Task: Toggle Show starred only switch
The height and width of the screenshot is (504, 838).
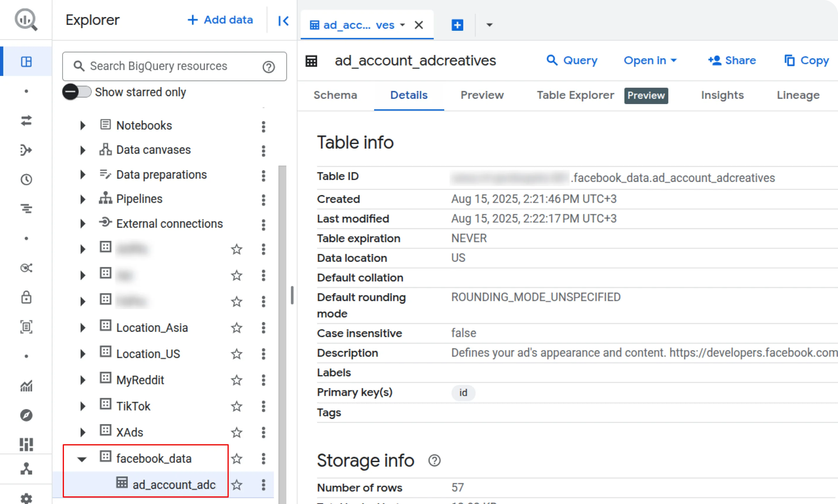Action: (x=77, y=92)
